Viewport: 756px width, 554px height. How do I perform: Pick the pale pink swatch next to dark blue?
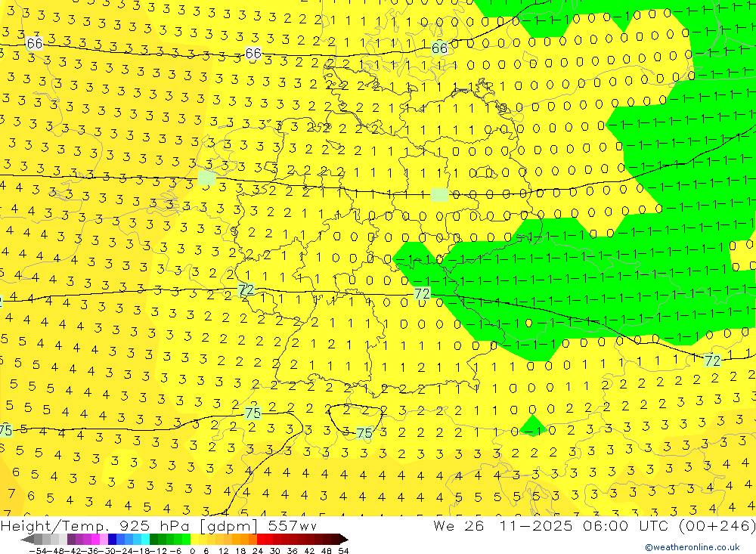104,540
